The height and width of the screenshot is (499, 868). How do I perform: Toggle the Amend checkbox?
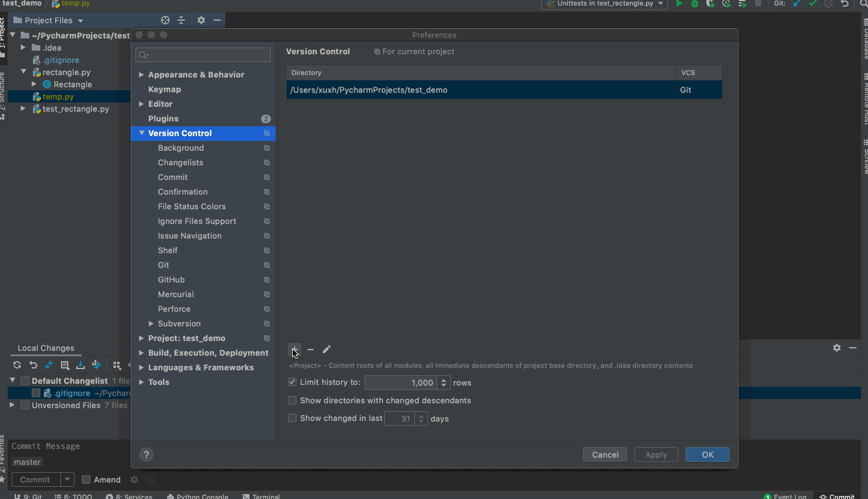[x=86, y=479]
